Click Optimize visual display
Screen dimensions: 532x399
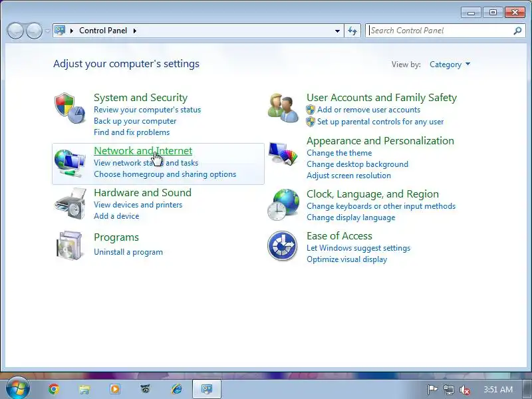tap(346, 259)
